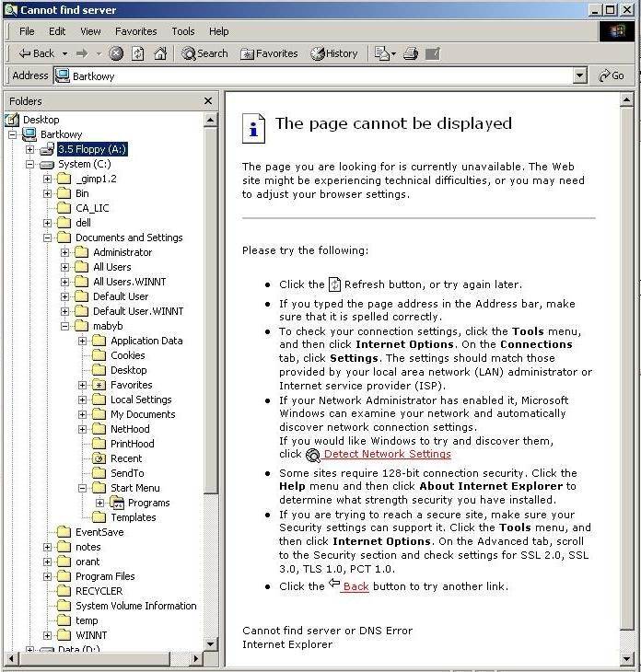Select the System (C:) drive icon

(47, 165)
